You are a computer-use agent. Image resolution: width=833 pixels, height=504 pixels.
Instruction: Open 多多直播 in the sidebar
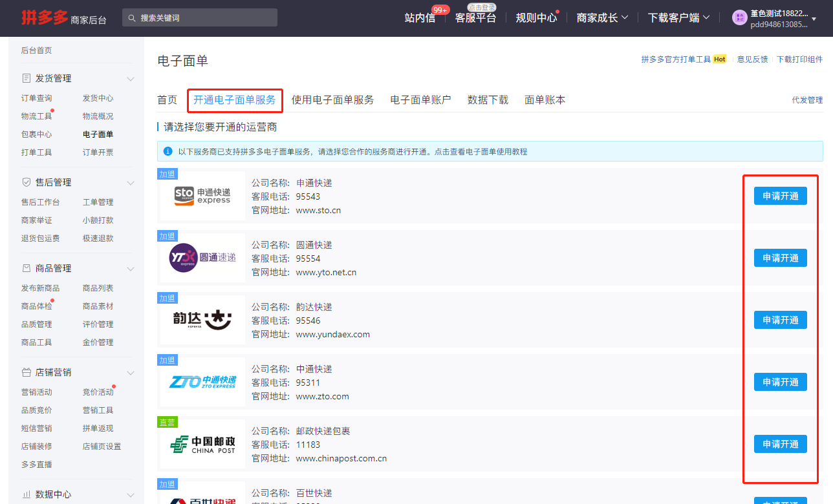[36, 465]
